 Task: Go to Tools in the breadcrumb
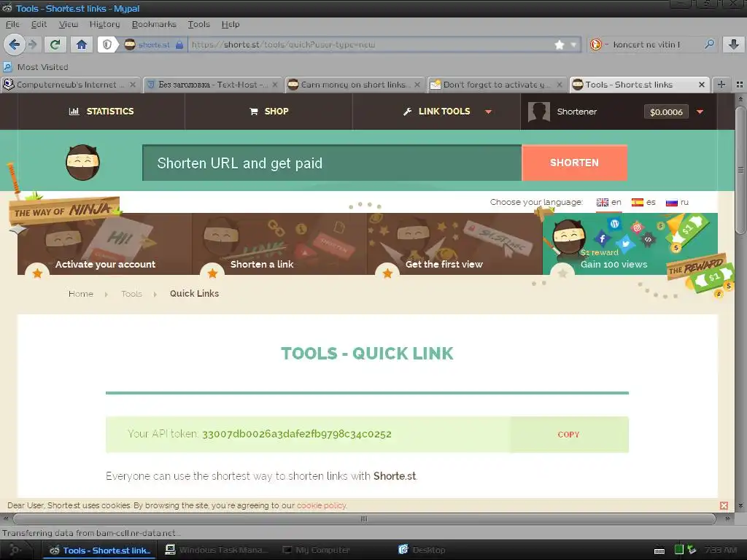point(131,294)
